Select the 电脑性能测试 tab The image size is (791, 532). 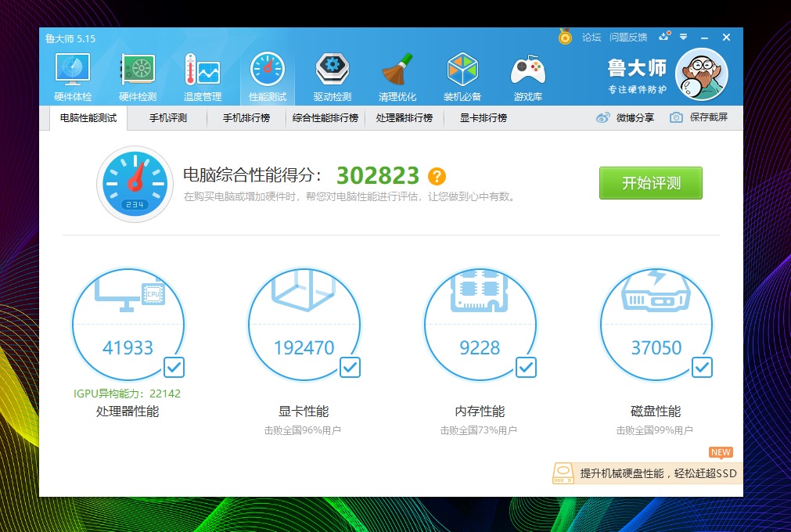point(88,118)
